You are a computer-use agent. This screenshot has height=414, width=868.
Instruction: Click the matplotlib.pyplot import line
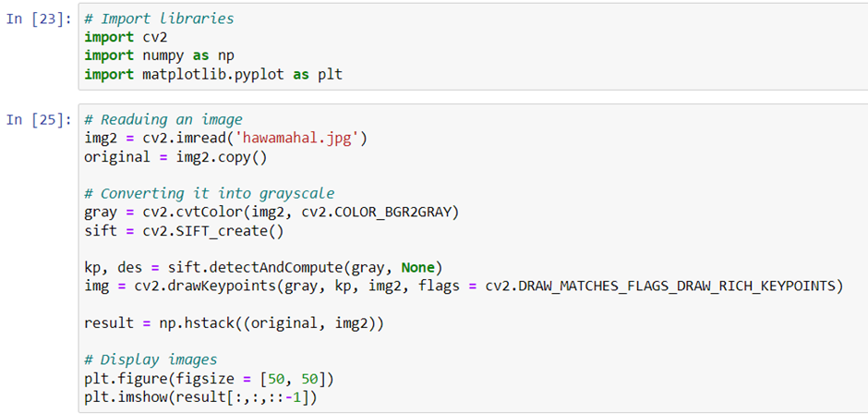click(213, 74)
